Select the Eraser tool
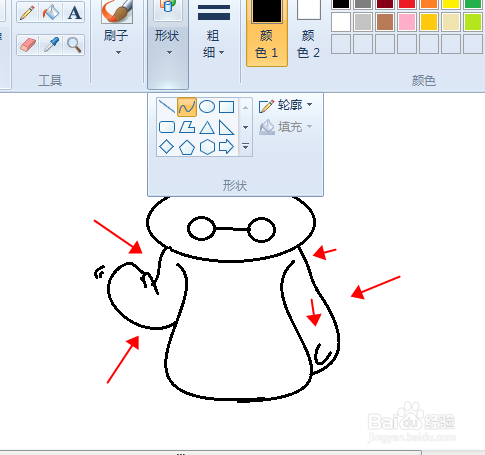The height and width of the screenshot is (455, 485). tap(28, 45)
